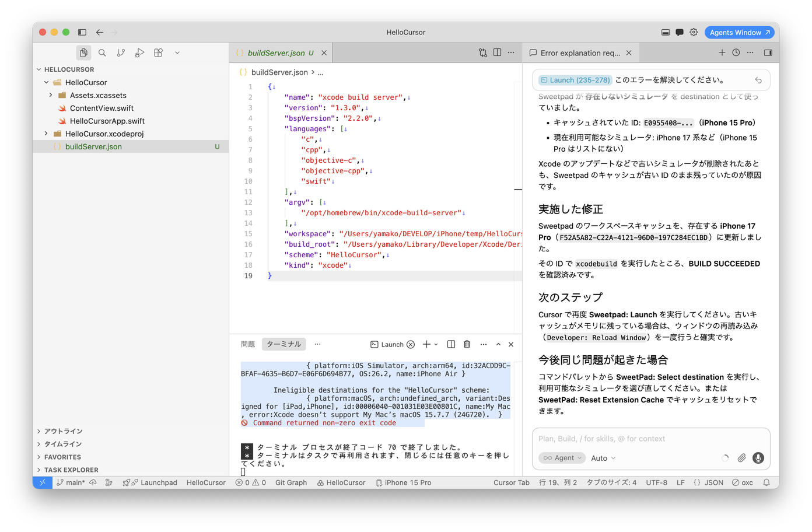Open the Search view icon

pos(102,52)
